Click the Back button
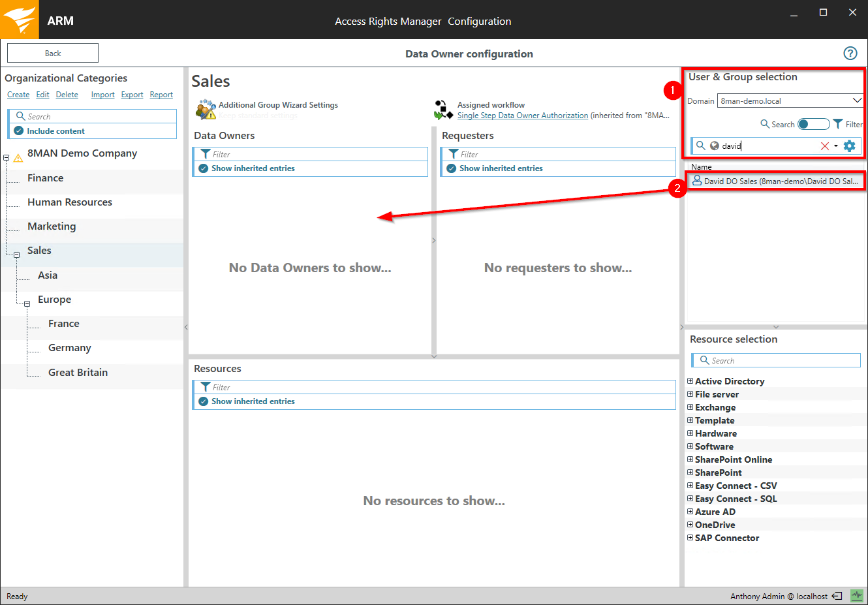 [53, 54]
